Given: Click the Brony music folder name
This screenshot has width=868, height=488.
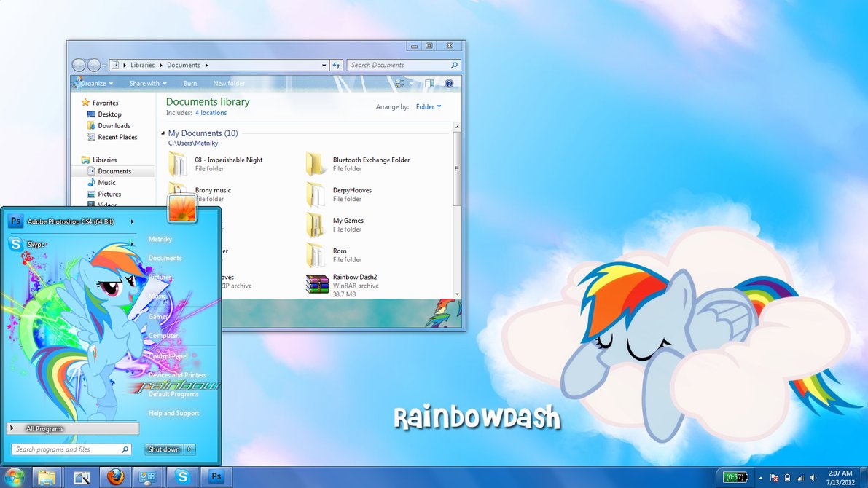Looking at the screenshot, I should click(213, 190).
